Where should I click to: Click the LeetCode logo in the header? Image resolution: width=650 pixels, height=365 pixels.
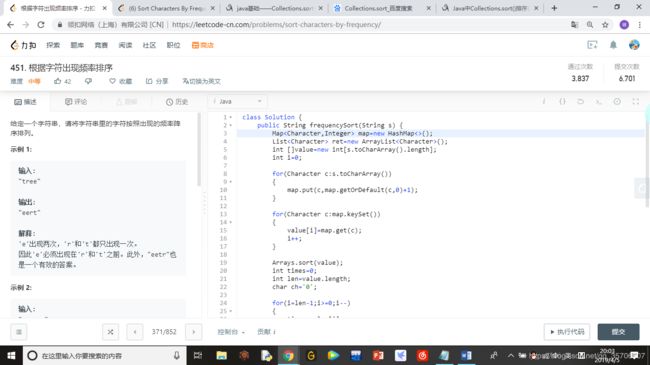tap(23, 45)
